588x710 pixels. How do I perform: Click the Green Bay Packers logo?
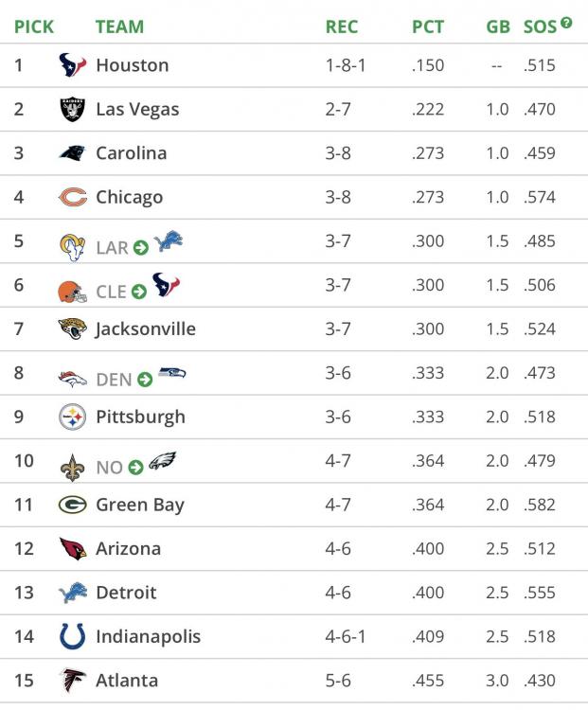(72, 505)
